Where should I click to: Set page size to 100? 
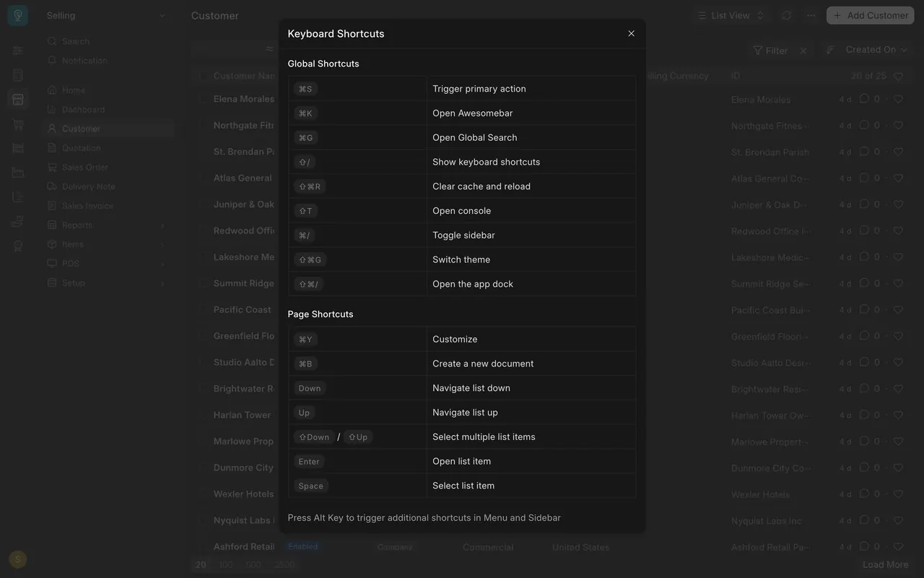tap(226, 565)
